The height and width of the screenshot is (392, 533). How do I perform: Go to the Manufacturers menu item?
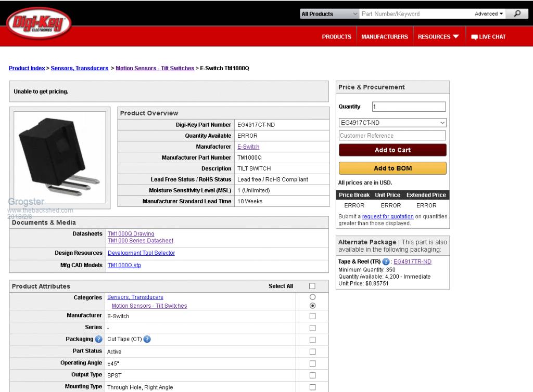pyautogui.click(x=385, y=37)
